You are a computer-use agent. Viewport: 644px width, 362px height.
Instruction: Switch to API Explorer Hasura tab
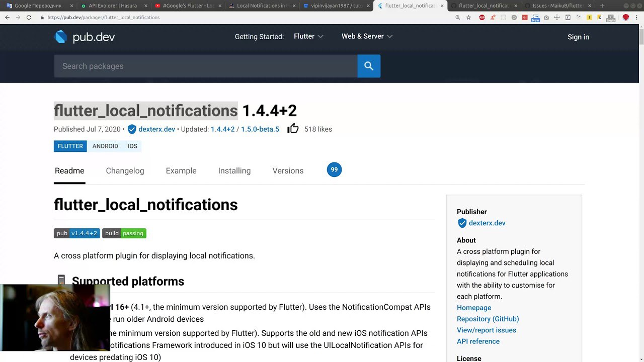tap(113, 6)
